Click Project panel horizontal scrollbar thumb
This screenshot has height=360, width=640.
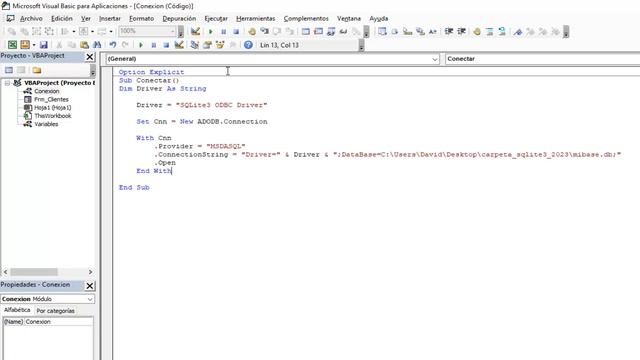click(x=34, y=272)
